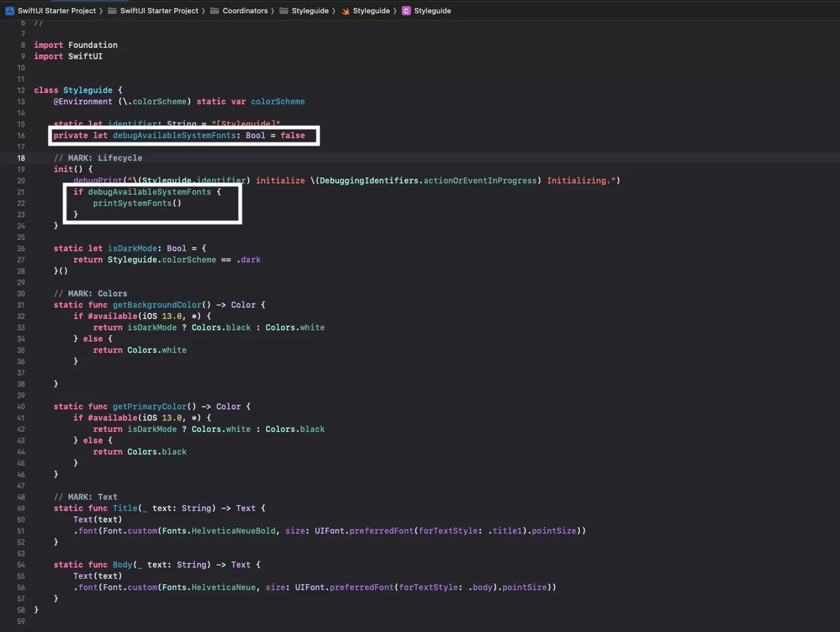The width and height of the screenshot is (840, 632).
Task: Open the Styleguide breadcrumb next to class icon
Action: coord(432,11)
